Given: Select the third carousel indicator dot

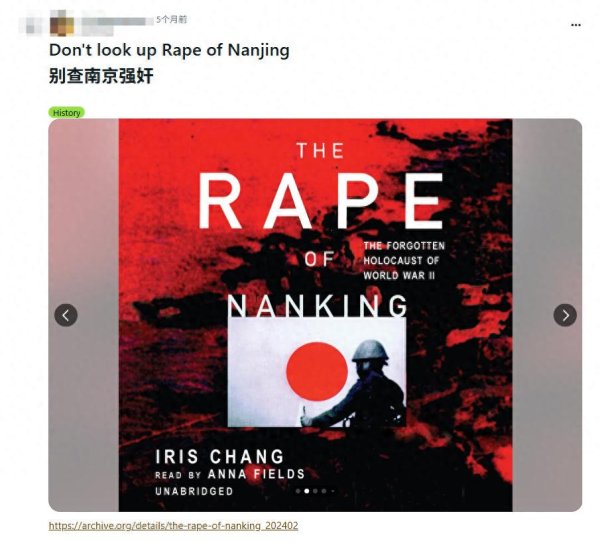Looking at the screenshot, I should click(315, 491).
